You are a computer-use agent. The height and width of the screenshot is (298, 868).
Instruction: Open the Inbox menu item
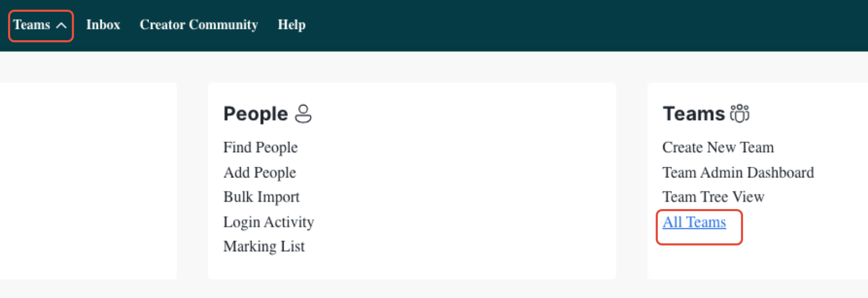coord(103,25)
